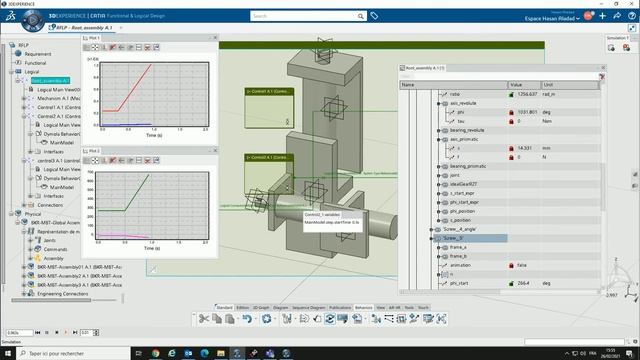Click the simulation time field at bottom left
640x360 pixels.
click(x=19, y=333)
